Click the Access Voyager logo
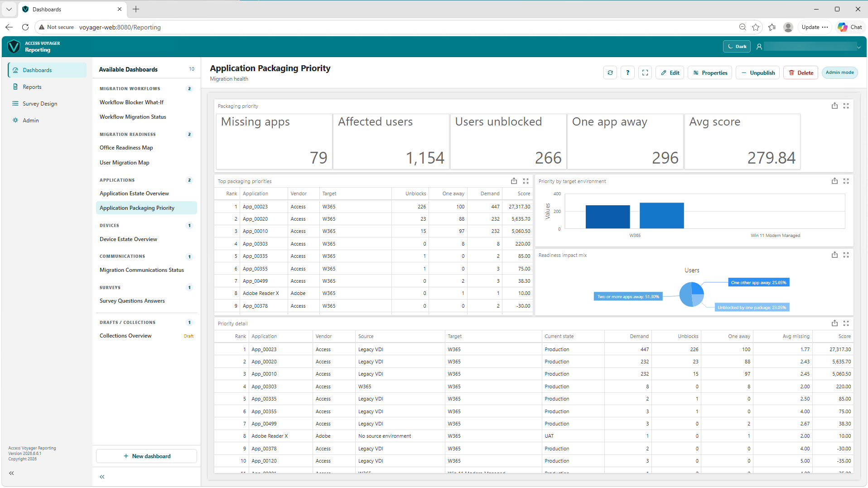 [14, 46]
